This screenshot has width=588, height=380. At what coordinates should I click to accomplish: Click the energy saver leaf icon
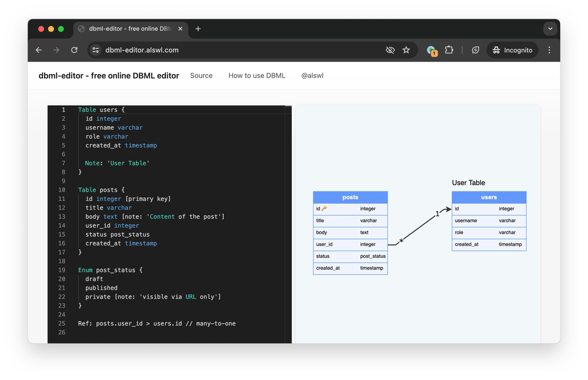coord(475,50)
